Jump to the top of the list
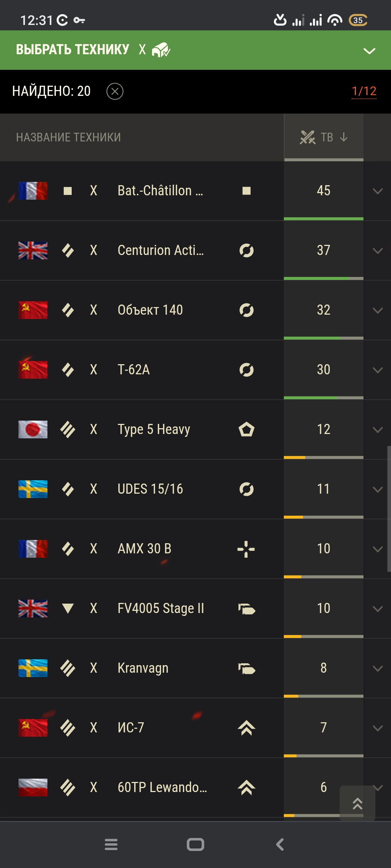Image resolution: width=391 pixels, height=868 pixels. click(x=358, y=803)
